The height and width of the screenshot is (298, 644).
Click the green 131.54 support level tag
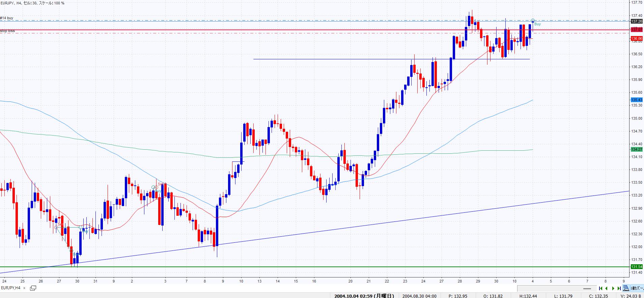coord(637,267)
